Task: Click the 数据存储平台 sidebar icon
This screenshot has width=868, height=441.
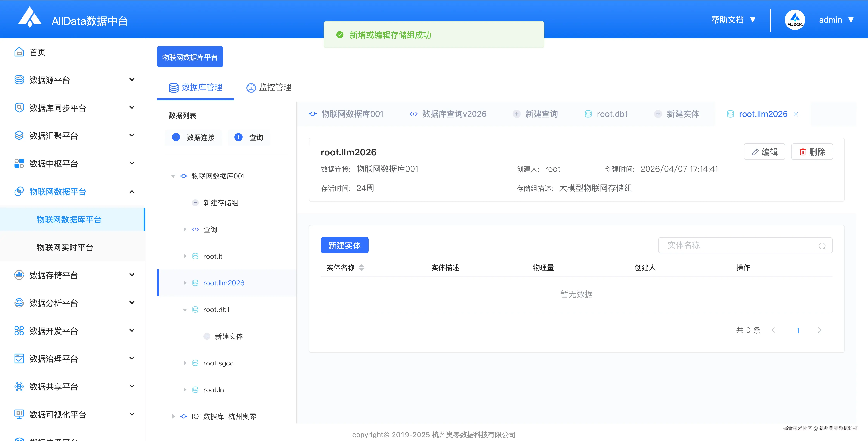Action: coord(19,275)
